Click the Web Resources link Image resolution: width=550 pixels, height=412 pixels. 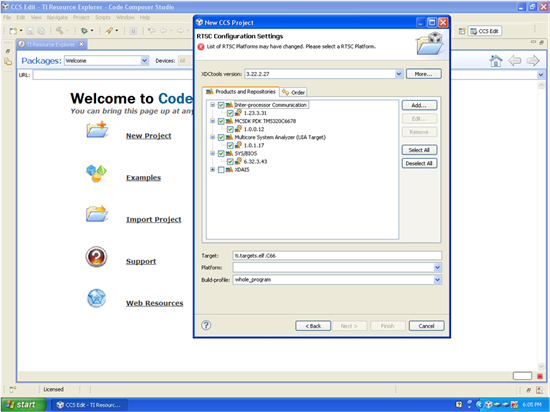[x=155, y=303]
